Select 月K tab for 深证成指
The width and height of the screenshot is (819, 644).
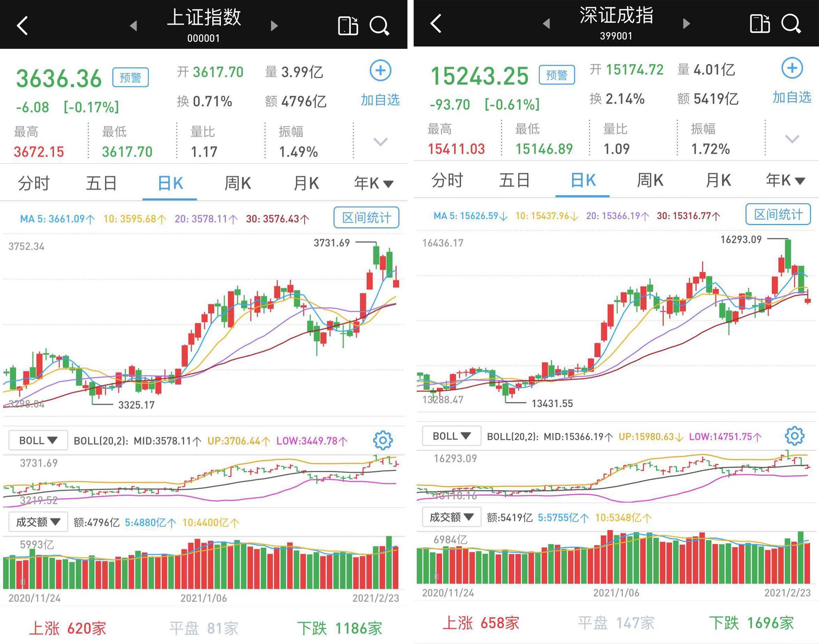(718, 180)
